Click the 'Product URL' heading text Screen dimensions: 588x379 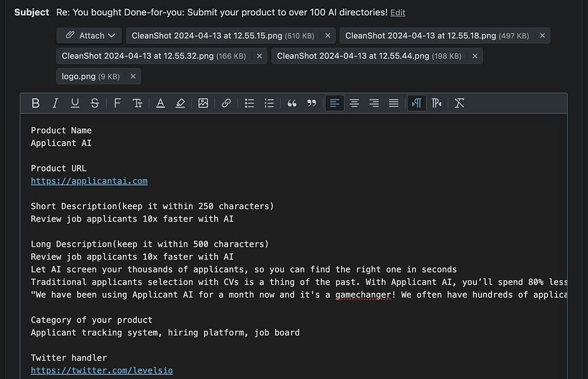click(x=58, y=168)
